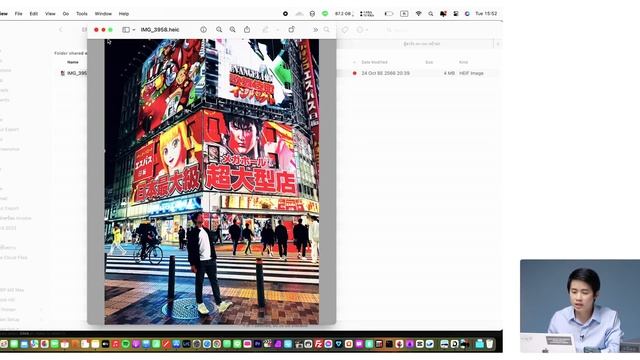640x360 pixels.
Task: Open the View menu
Action: [x=50, y=13]
